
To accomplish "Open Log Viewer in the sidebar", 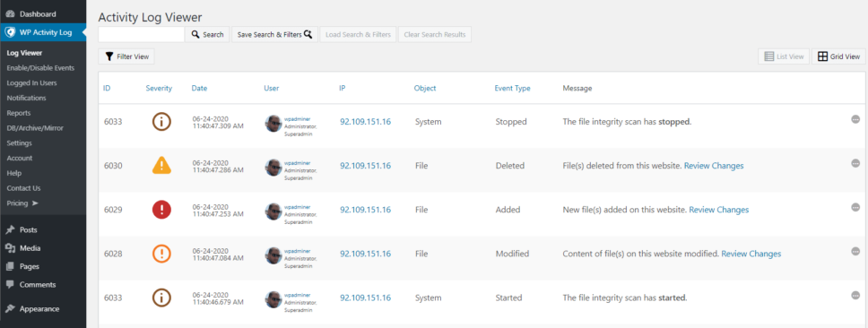I will (24, 53).
